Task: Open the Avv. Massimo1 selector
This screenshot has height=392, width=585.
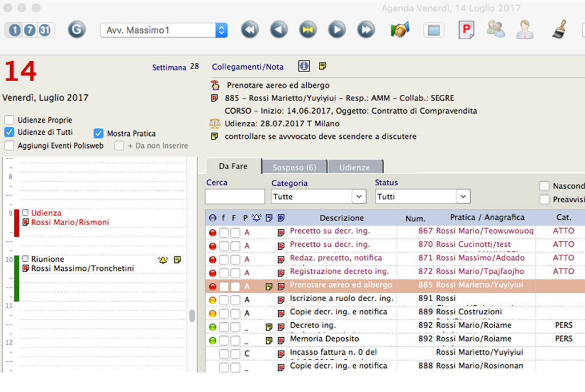Action: (x=163, y=29)
